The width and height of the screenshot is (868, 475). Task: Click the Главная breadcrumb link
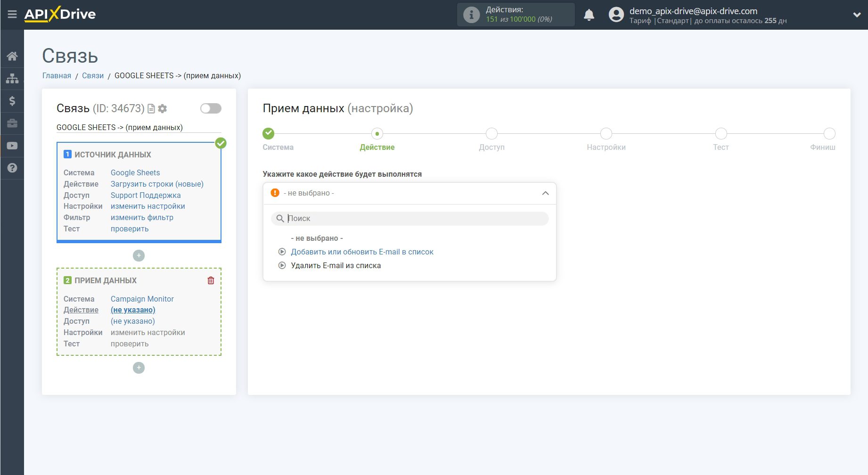(x=57, y=76)
